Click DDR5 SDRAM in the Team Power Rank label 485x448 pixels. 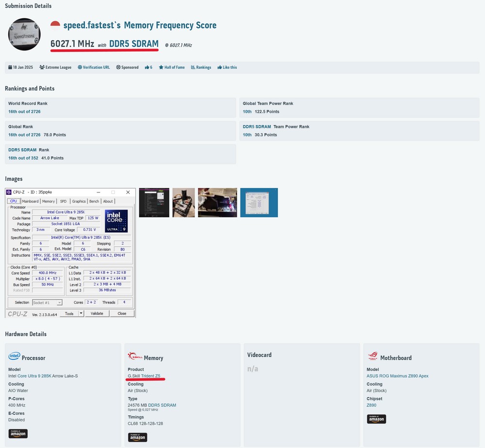click(257, 127)
